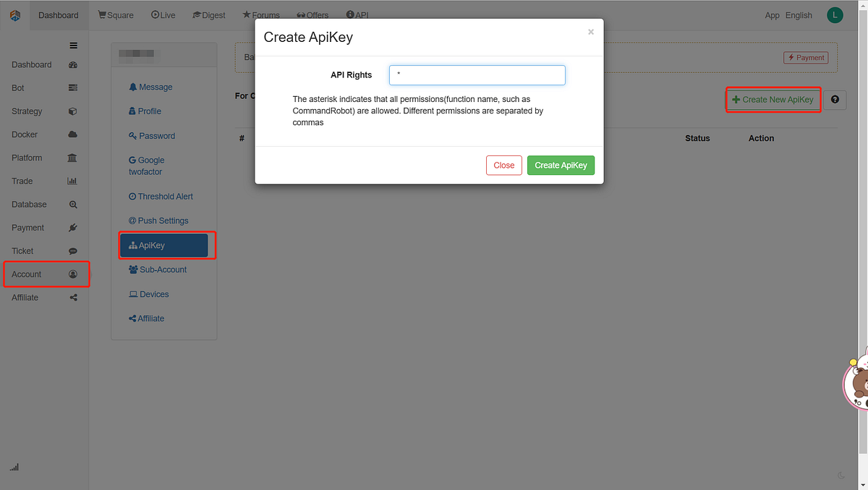Open the Strategy cube icon

72,111
